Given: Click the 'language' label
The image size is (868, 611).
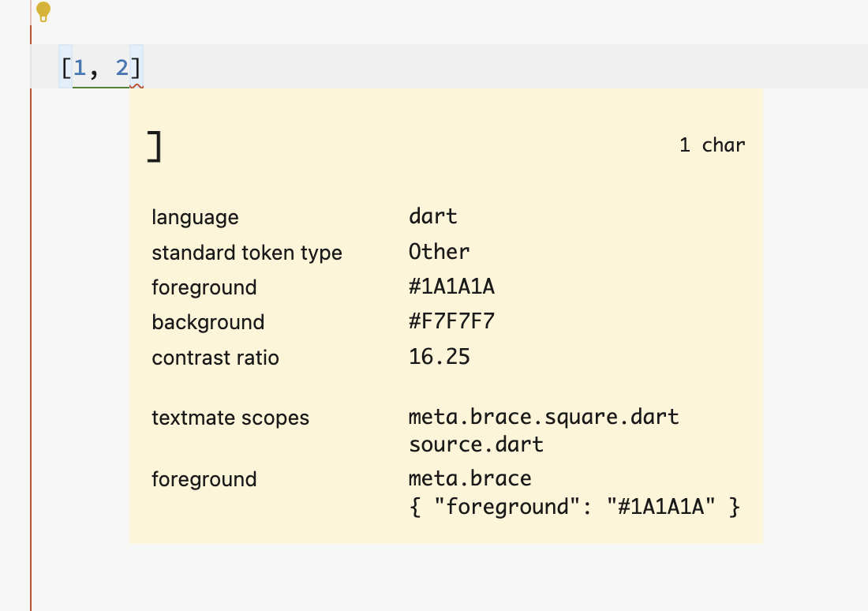Looking at the screenshot, I should [195, 217].
